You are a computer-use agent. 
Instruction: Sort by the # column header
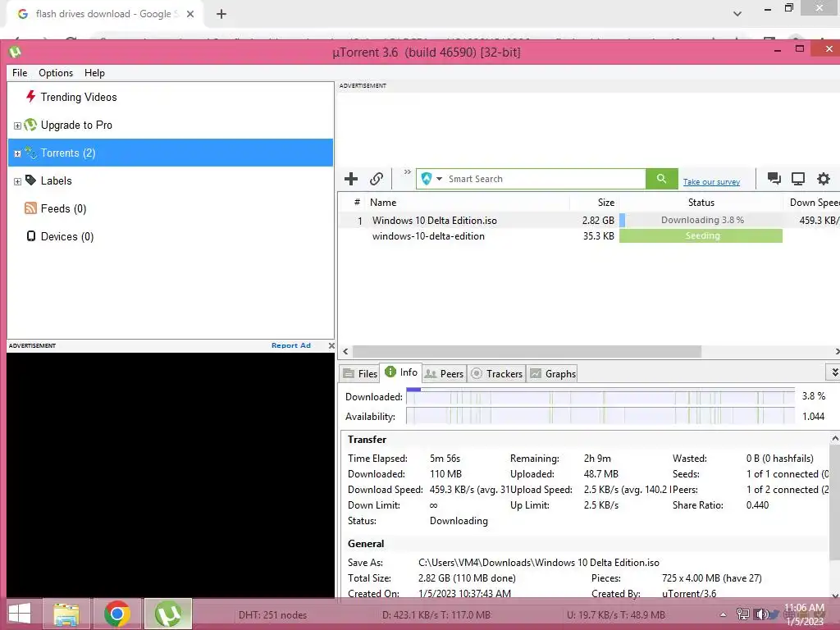click(x=356, y=203)
